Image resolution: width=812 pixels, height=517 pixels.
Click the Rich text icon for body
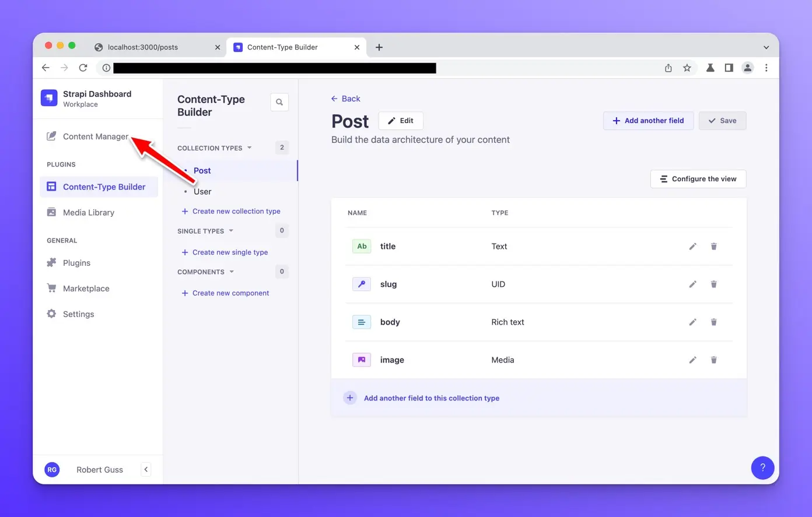(x=362, y=322)
